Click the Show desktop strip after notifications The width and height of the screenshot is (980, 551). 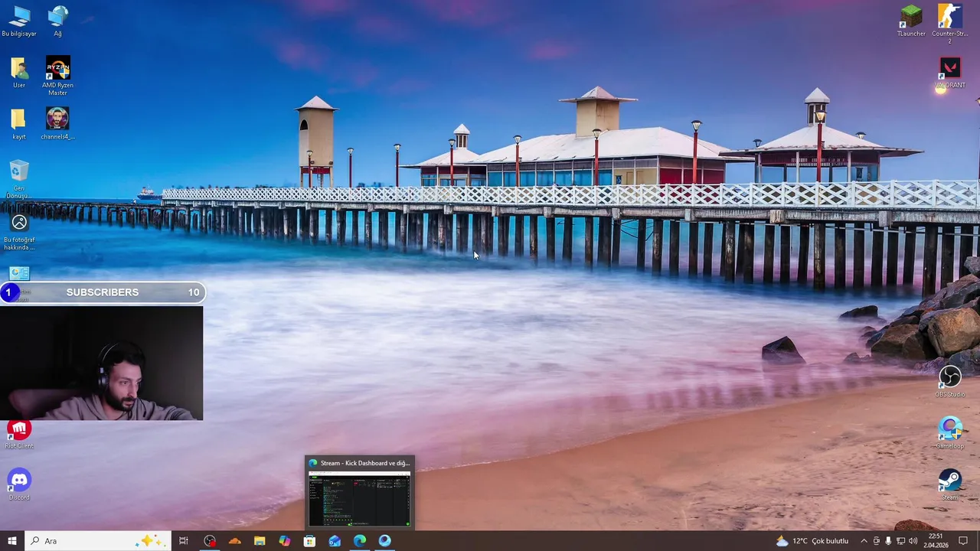978,541
